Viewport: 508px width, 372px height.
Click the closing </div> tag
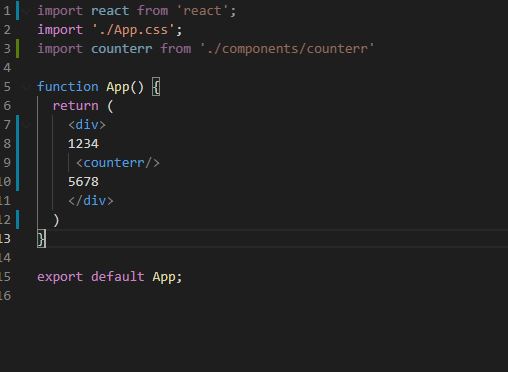pyautogui.click(x=91, y=201)
